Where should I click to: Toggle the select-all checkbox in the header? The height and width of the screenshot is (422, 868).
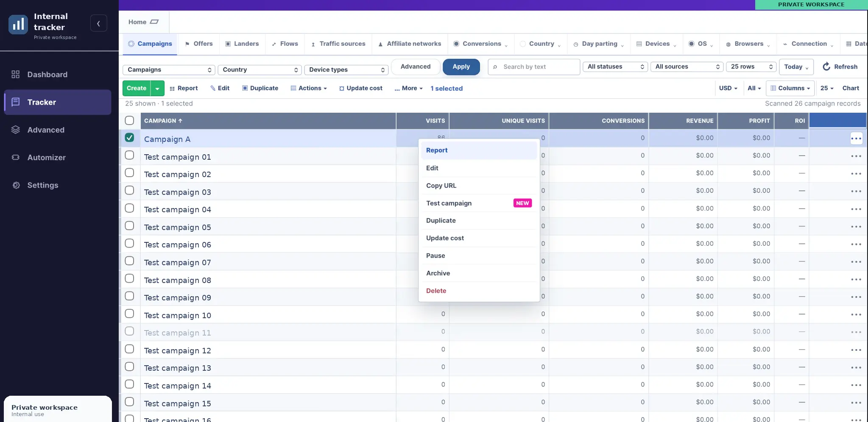pos(129,120)
